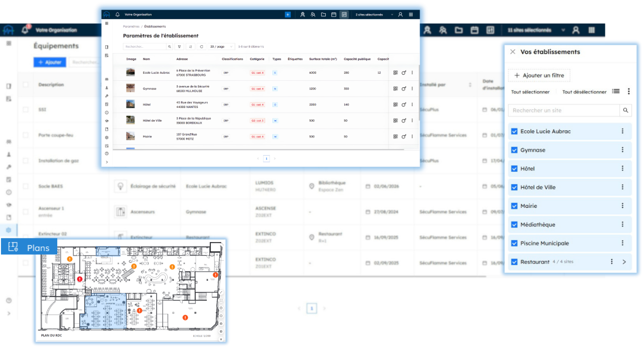This screenshot has width=644, height=348.
Task: Uncheck Hôtel de Ville site checkbox
Action: click(514, 187)
